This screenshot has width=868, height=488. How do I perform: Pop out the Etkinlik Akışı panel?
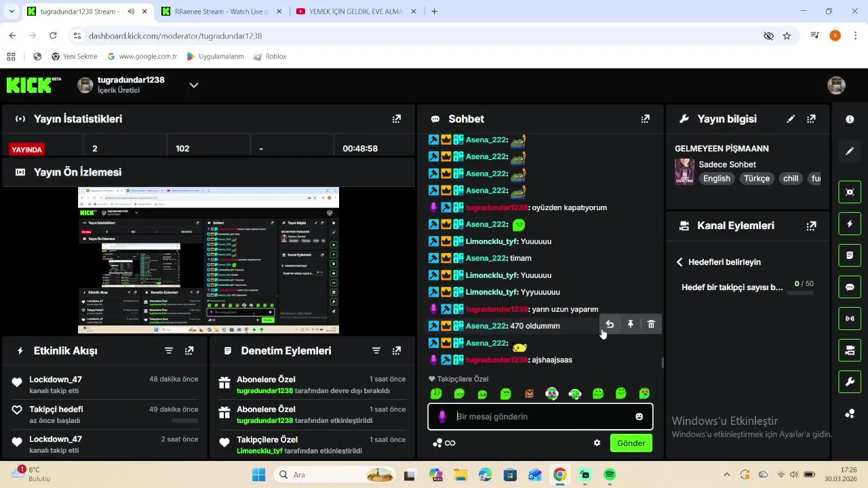click(x=189, y=351)
